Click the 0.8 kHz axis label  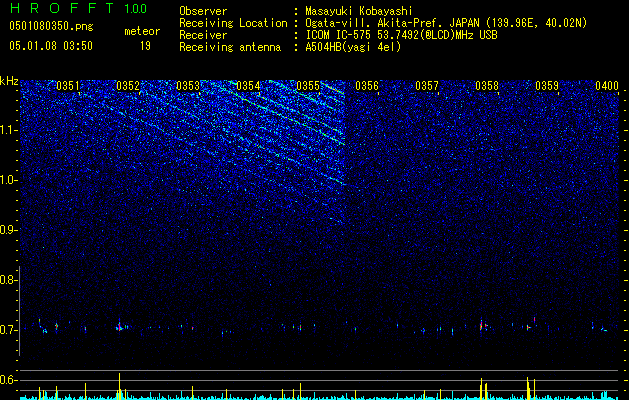click(x=8, y=280)
